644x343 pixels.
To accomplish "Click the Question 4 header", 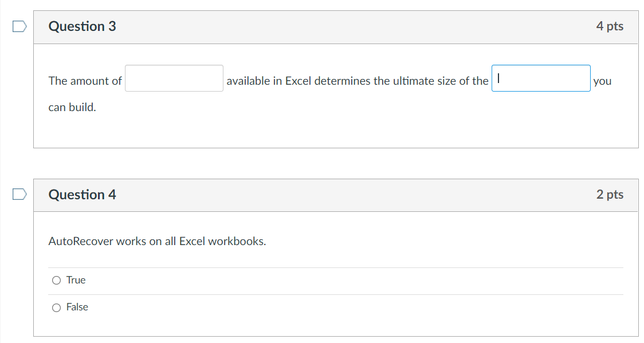I will [83, 194].
